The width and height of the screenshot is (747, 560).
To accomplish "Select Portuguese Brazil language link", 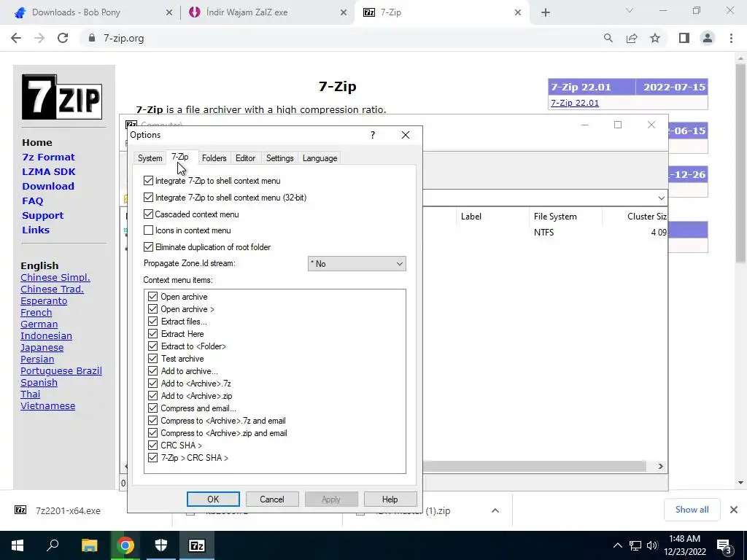I will 61,371.
